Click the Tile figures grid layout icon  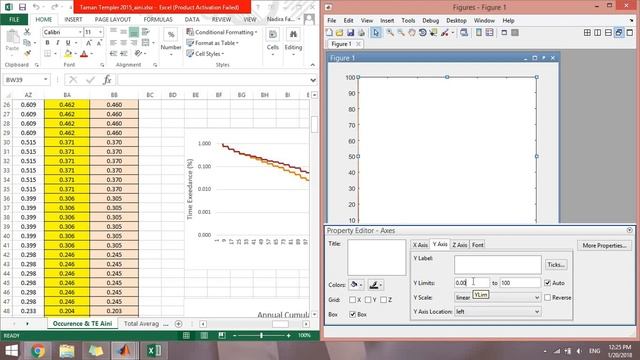587,33
